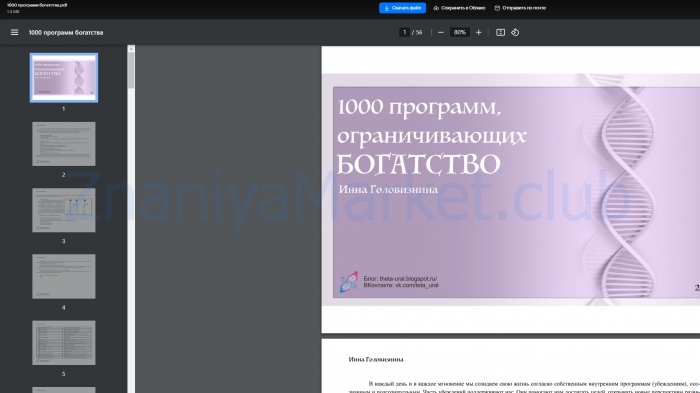The height and width of the screenshot is (393, 700).
Task: Send the PDF by email
Action: 520,8
